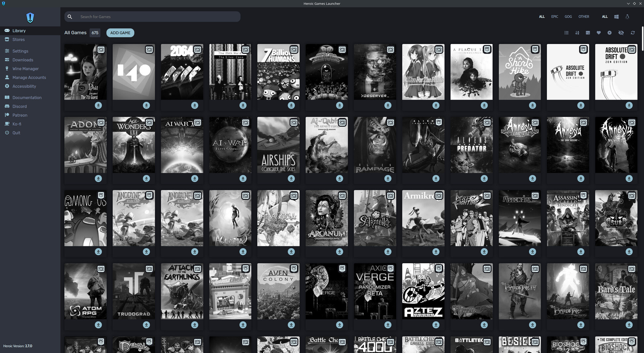Open Manage Accounts in sidebar
This screenshot has width=644, height=353.
point(29,77)
